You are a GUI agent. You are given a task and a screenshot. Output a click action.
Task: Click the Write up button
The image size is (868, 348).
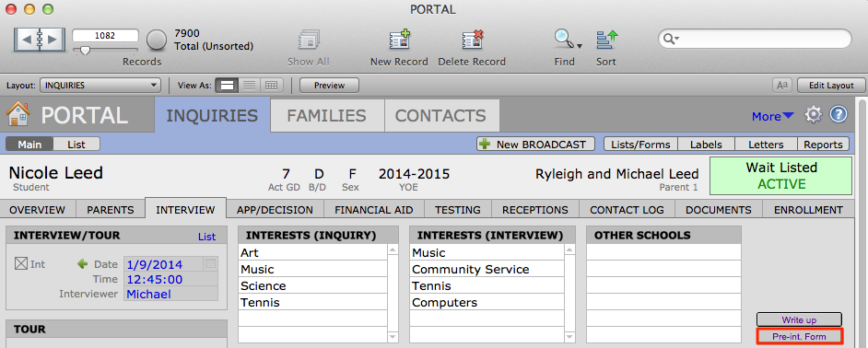800,319
